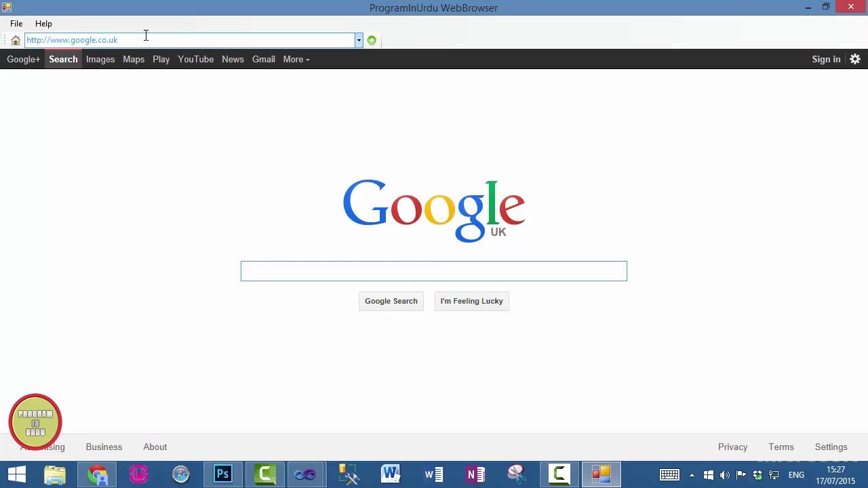Screen dimensions: 868x488
Task: Click the Google search text box
Action: click(434, 271)
